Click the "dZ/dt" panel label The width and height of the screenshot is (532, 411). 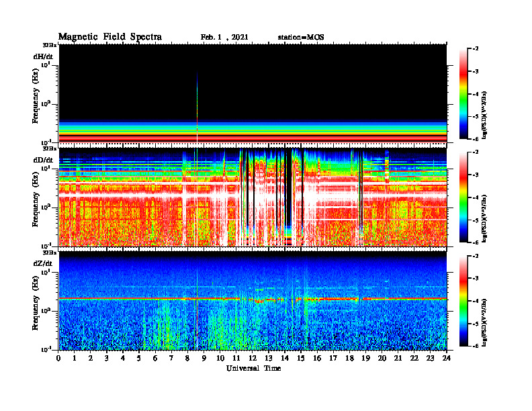pyautogui.click(x=43, y=263)
